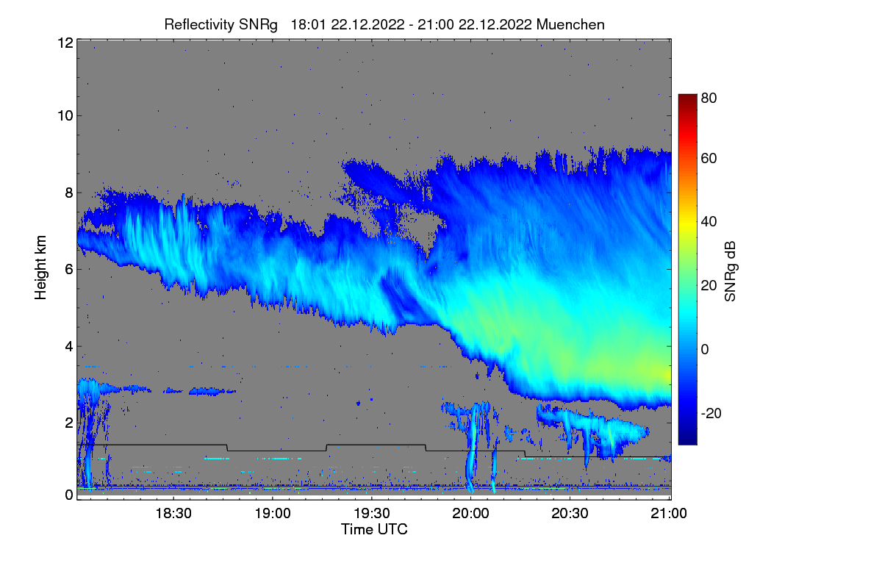
Task: Click the height axis tick '8'
Action: 68,193
